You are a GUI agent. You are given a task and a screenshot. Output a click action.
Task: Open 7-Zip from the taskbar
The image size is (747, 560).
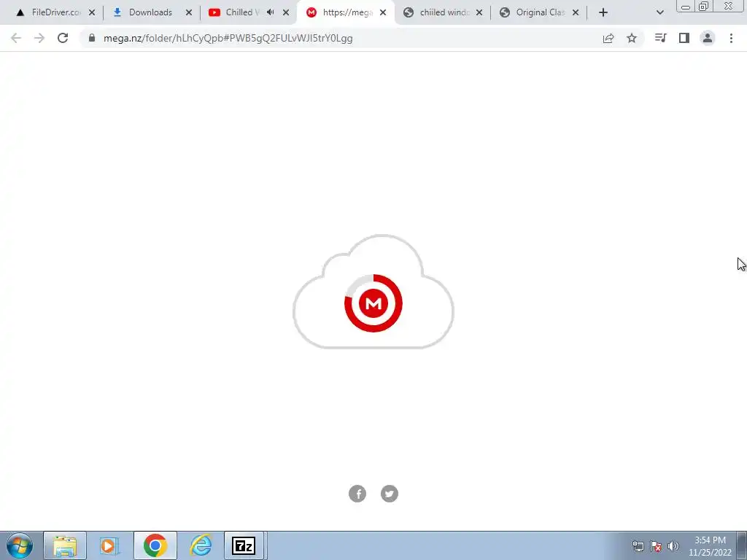click(x=244, y=545)
